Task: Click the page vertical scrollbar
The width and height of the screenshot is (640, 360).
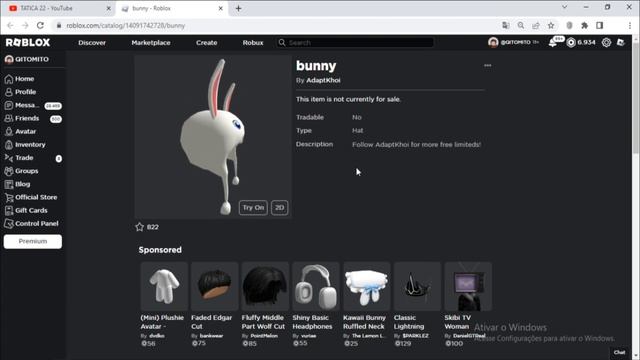Action: click(636, 98)
